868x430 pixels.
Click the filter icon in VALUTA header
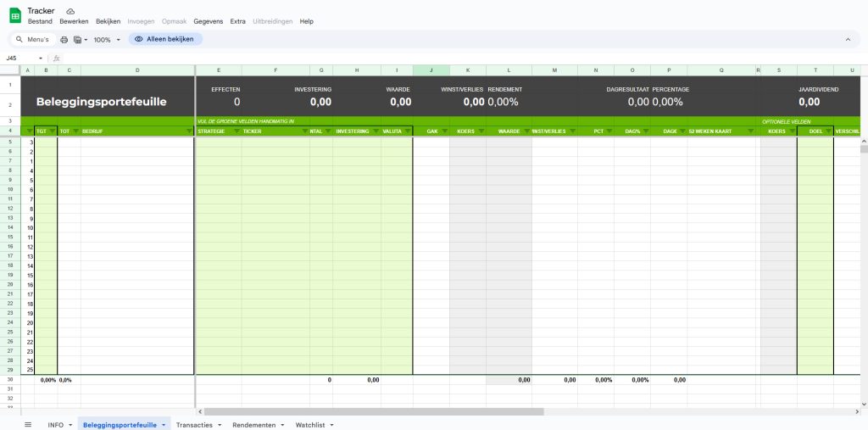pyautogui.click(x=407, y=131)
